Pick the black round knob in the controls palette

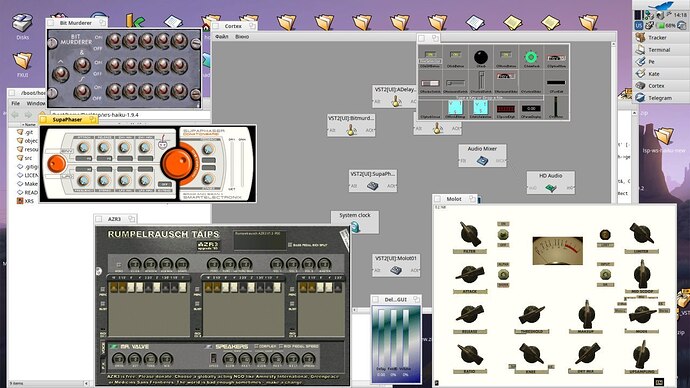tap(481, 57)
